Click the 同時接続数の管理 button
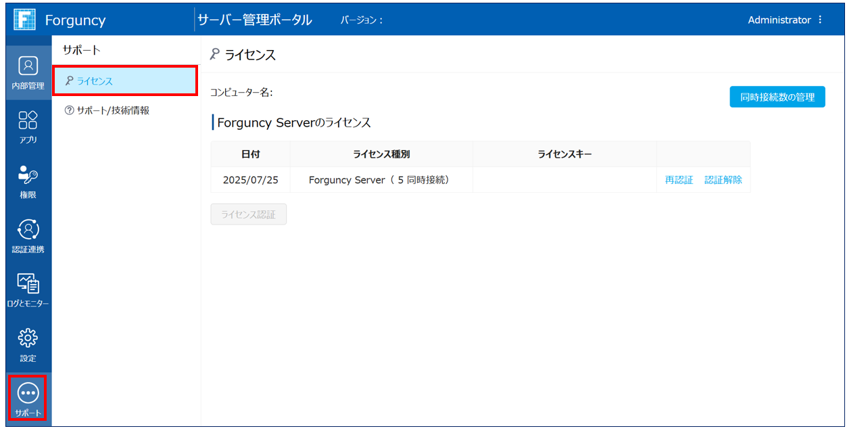Viewport: 868px width, 435px height. click(x=777, y=97)
